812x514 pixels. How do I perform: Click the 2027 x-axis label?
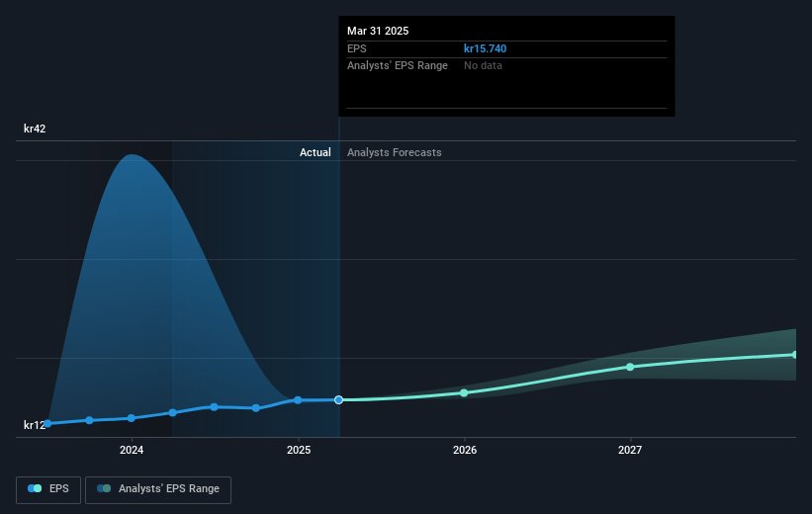point(630,450)
